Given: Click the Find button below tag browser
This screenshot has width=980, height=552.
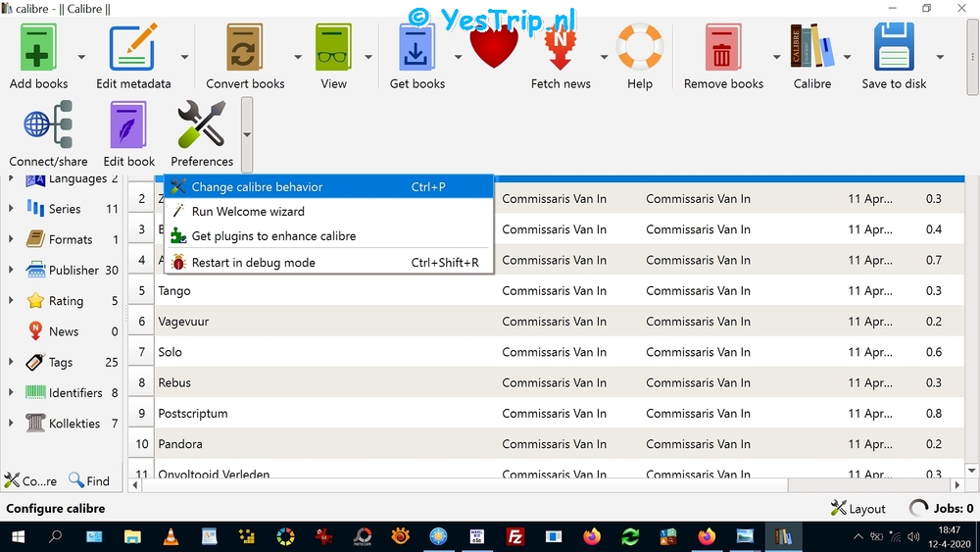Looking at the screenshot, I should click(89, 480).
